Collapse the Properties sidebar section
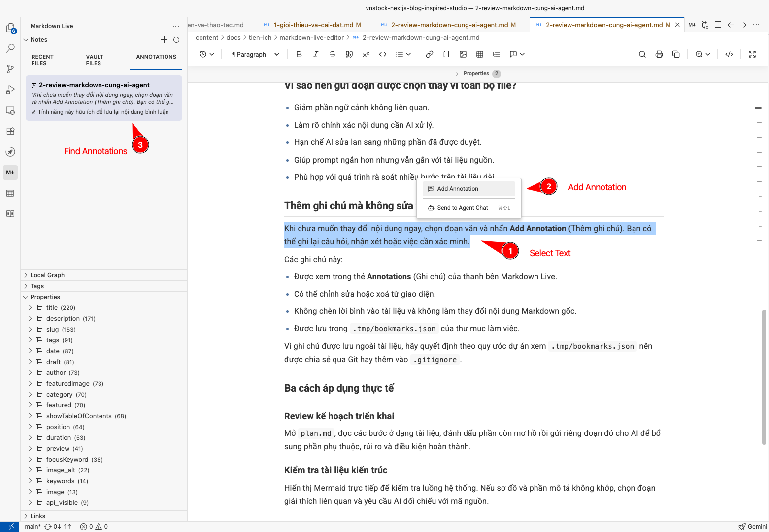 point(104,297)
